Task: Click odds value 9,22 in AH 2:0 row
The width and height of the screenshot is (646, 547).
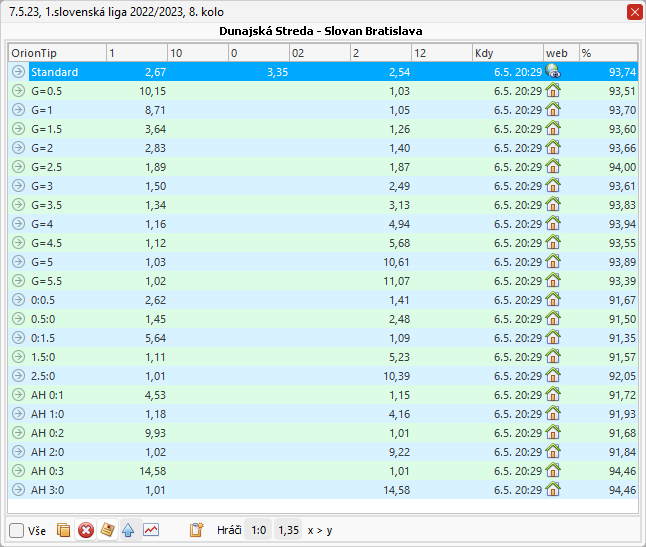Action: (x=399, y=452)
